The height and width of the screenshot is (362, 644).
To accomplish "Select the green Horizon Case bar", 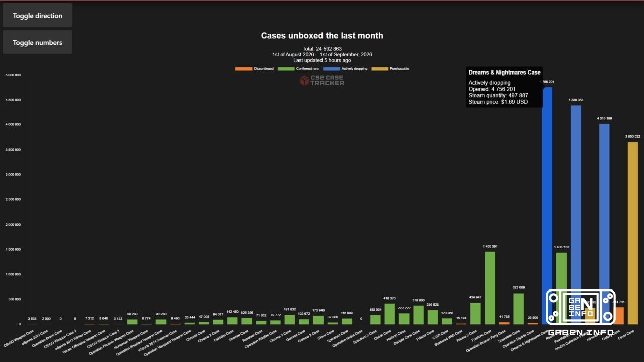I will [x=404, y=319].
